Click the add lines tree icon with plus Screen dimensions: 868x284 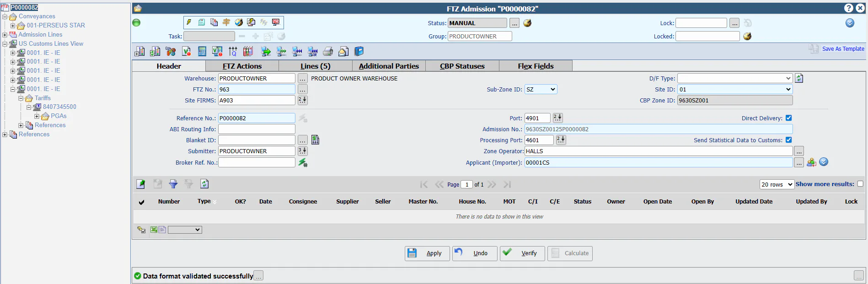point(140,51)
